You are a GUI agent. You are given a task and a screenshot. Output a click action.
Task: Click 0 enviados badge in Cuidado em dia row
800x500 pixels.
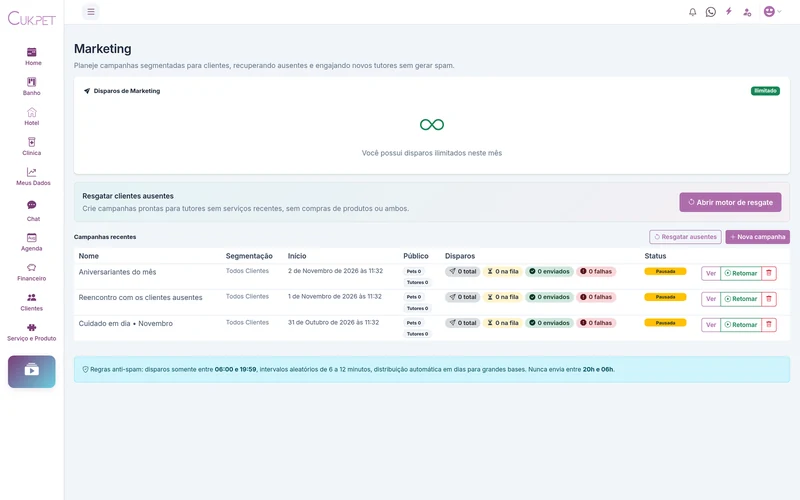(x=549, y=323)
